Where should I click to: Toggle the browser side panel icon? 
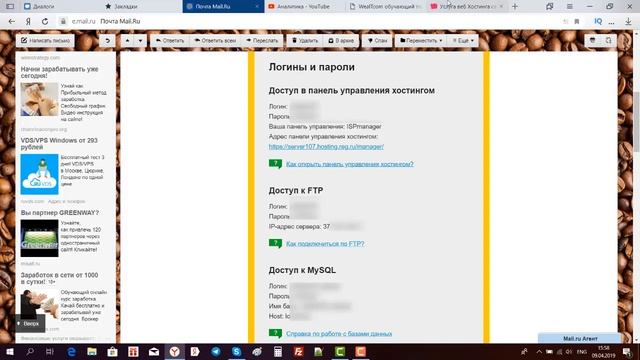click(x=10, y=6)
